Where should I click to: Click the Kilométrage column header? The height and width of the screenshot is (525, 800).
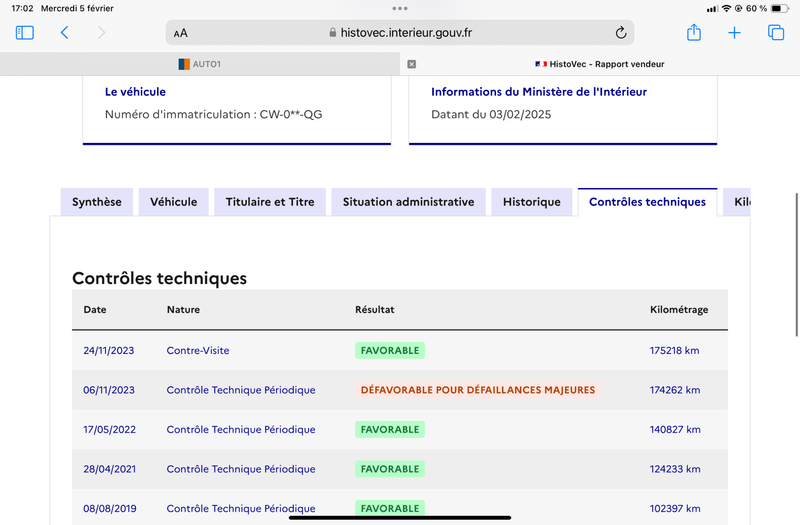(x=679, y=310)
